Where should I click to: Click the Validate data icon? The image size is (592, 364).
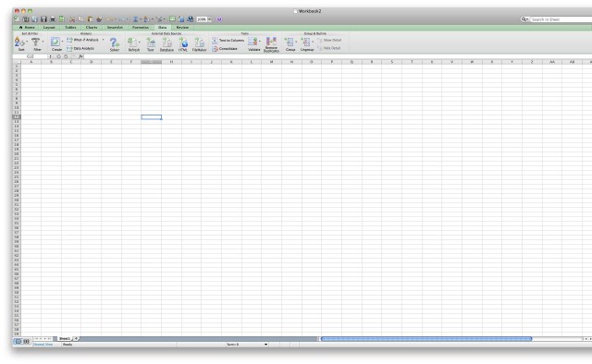point(253,42)
